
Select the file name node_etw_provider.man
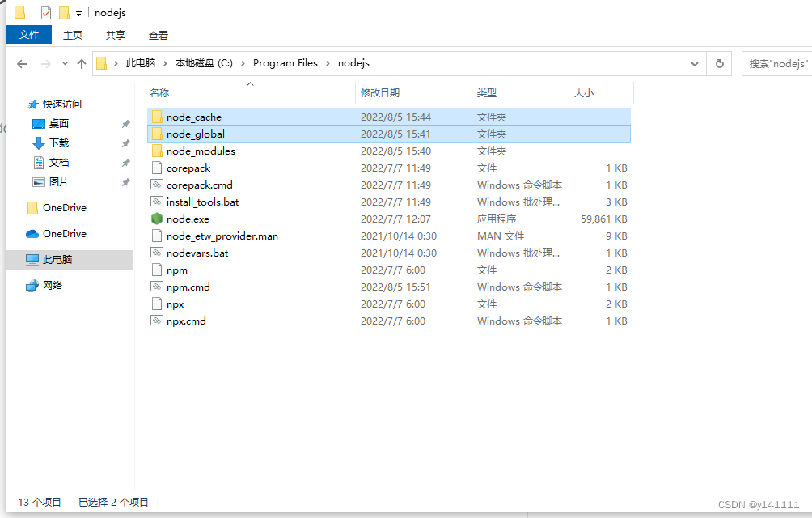(222, 236)
